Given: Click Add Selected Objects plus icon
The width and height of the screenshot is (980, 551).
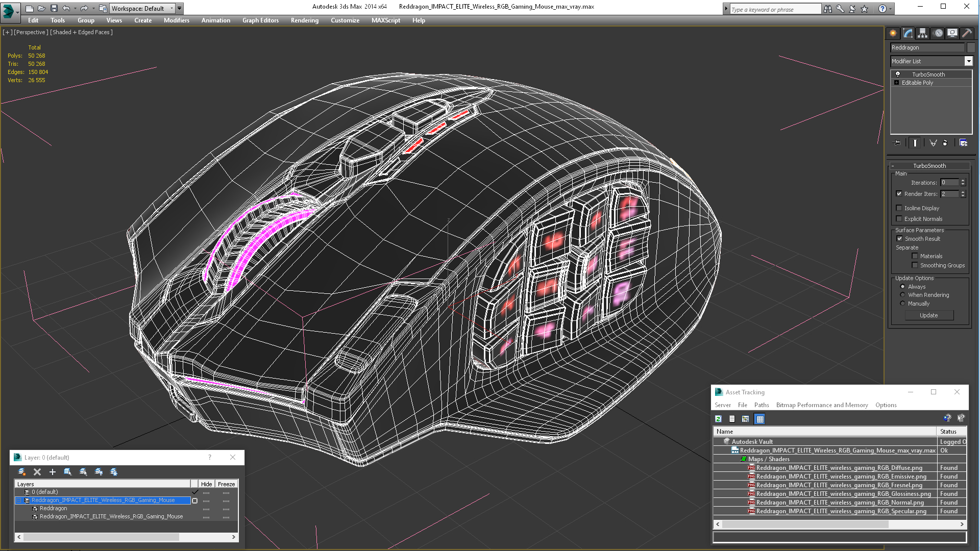Looking at the screenshot, I should coord(52,472).
